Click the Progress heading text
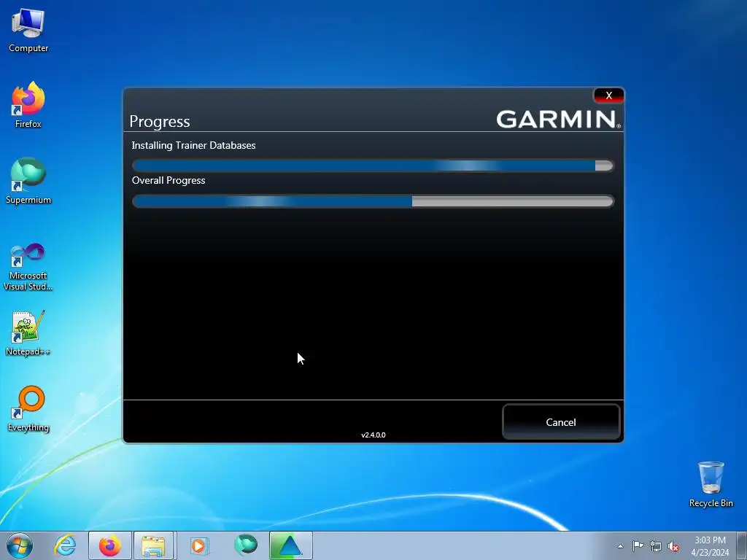This screenshot has width=747, height=560. tap(160, 122)
